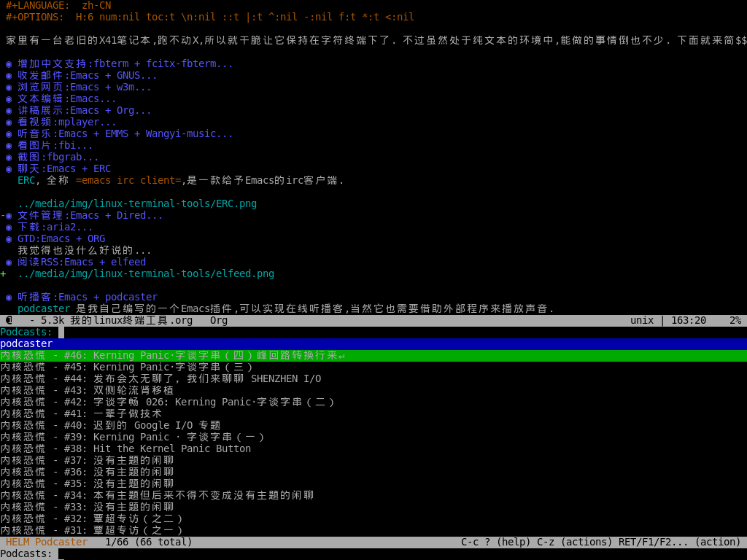747x560 pixels.
Task: Expand the 文件管理:Emacs + Dired heading
Action: pos(90,216)
